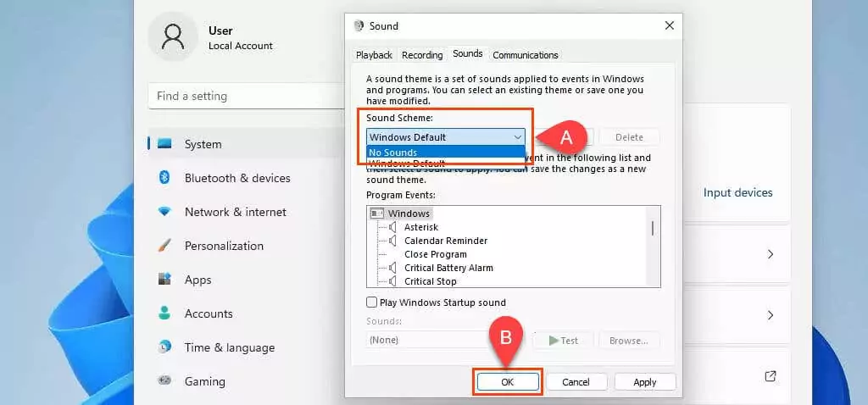Screen dimensions: 868x405
Task: Click the Apps icon in sidebar
Action: coord(164,280)
